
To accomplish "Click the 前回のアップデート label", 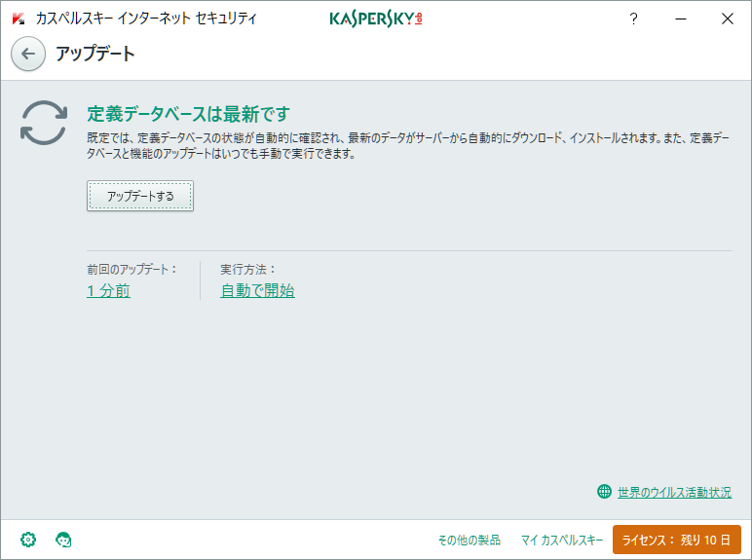I will pos(132,270).
